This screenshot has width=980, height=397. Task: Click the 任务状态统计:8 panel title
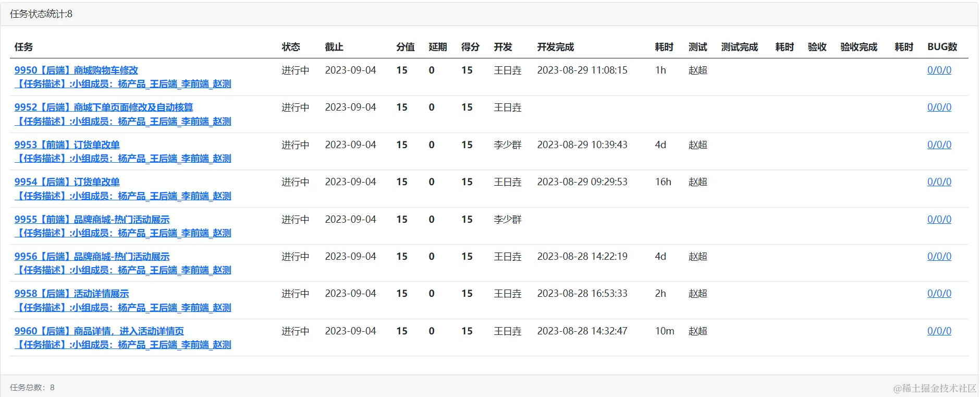click(x=41, y=14)
